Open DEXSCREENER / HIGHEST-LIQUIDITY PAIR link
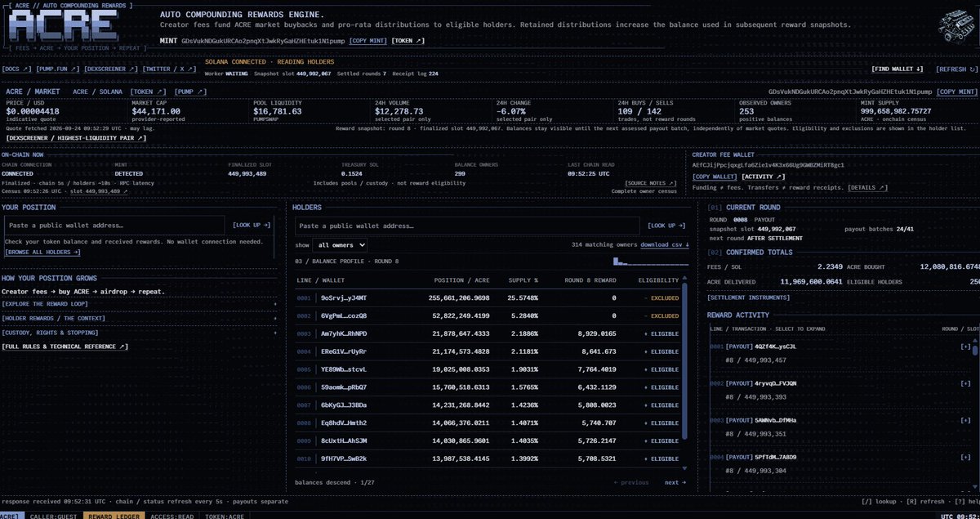Image resolution: width=980 pixels, height=519 pixels. coord(76,138)
